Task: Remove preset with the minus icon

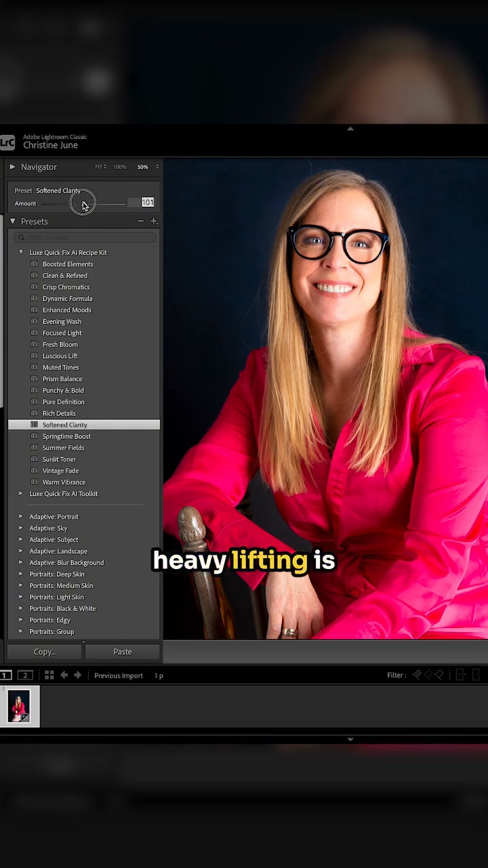Action: coord(141,221)
